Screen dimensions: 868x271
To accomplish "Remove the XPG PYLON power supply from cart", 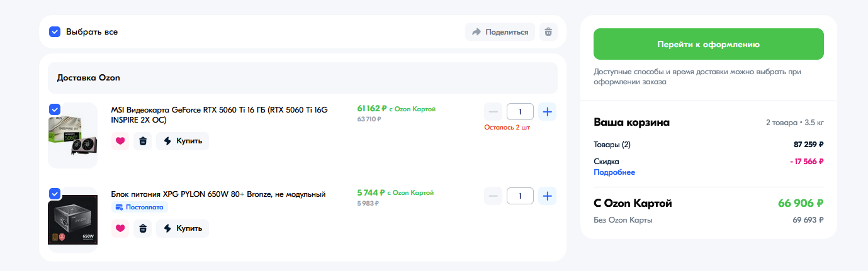I will 143,228.
